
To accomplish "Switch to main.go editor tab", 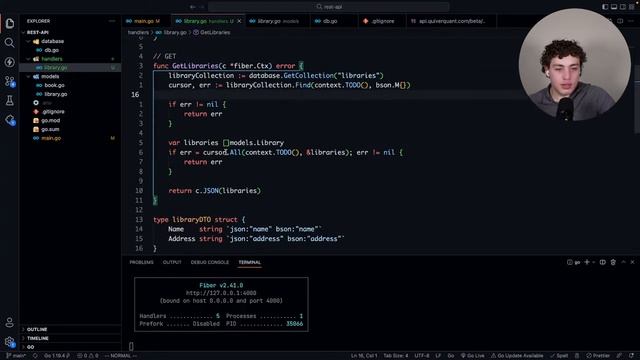I will click(x=147, y=21).
